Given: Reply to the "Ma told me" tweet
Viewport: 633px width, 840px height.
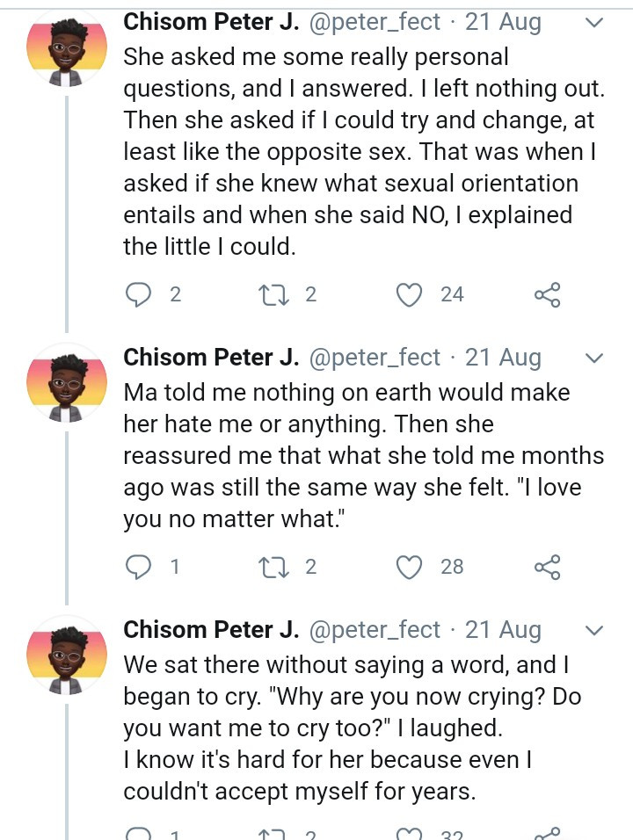Looking at the screenshot, I should click(x=139, y=567).
